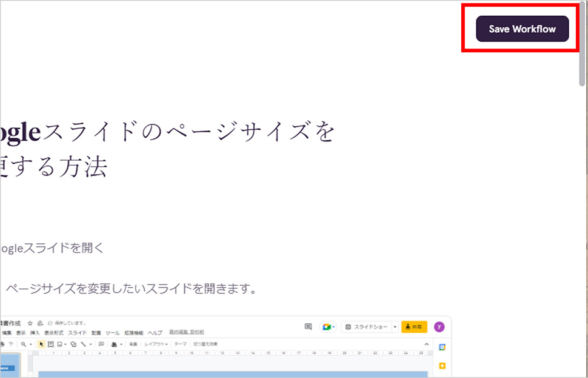The image size is (588, 378).
Task: Click the horizontal ruler above the slide
Action: click(x=233, y=353)
